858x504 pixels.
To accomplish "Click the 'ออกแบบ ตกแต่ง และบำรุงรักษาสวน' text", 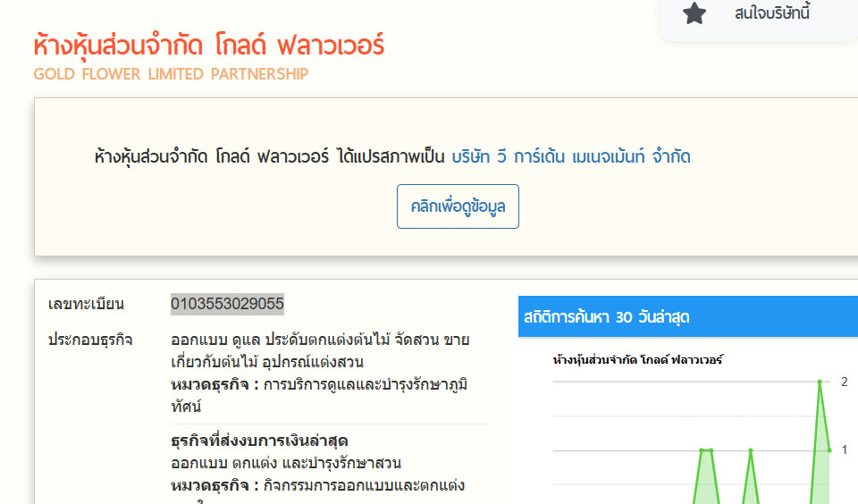I will click(286, 463).
